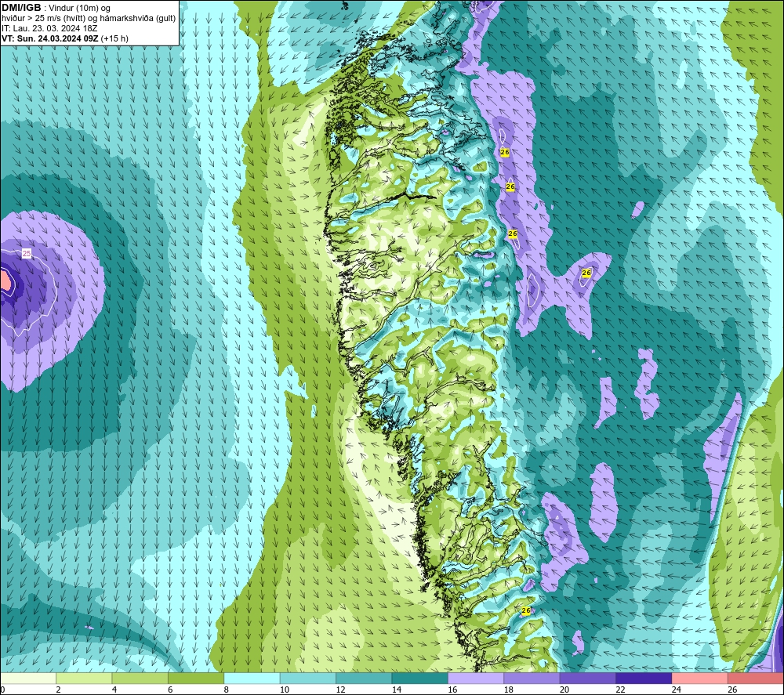Click the white '25' gust contour label
Viewport: 784px width, 695px height.
(27, 254)
